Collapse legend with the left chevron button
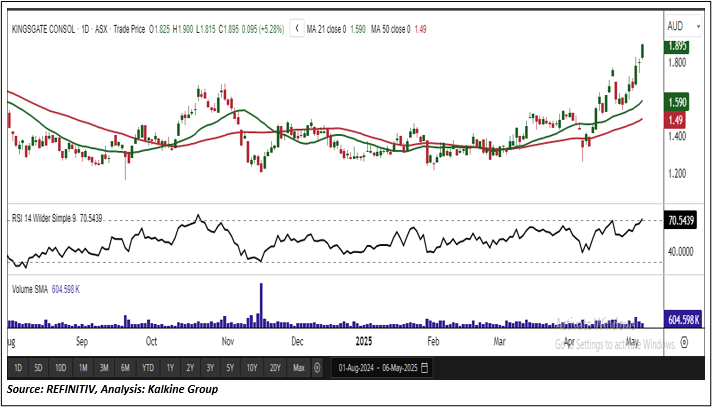Screen dimensions: 712x407 [x=297, y=29]
